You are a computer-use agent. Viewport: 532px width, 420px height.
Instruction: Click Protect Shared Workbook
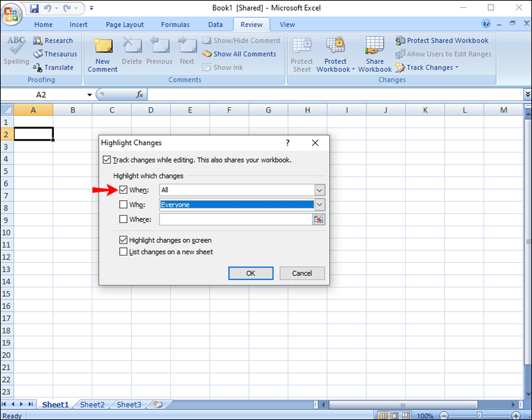click(442, 41)
